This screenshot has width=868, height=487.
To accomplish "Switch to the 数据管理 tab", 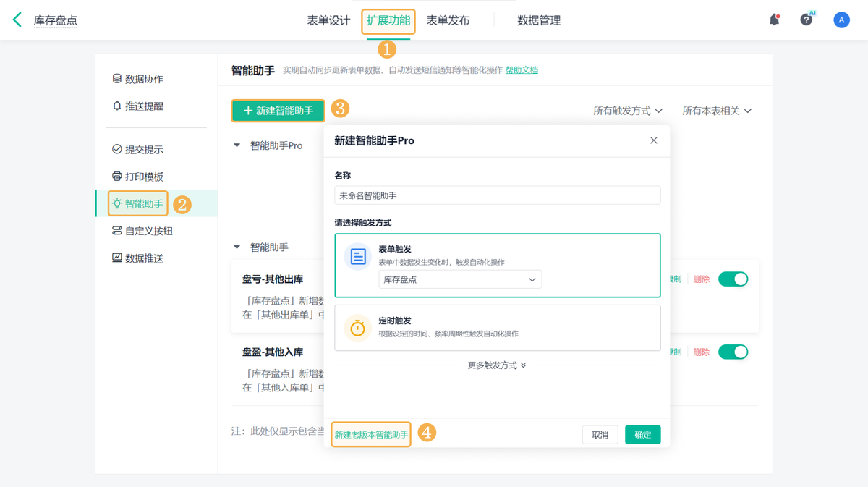I will [x=539, y=20].
